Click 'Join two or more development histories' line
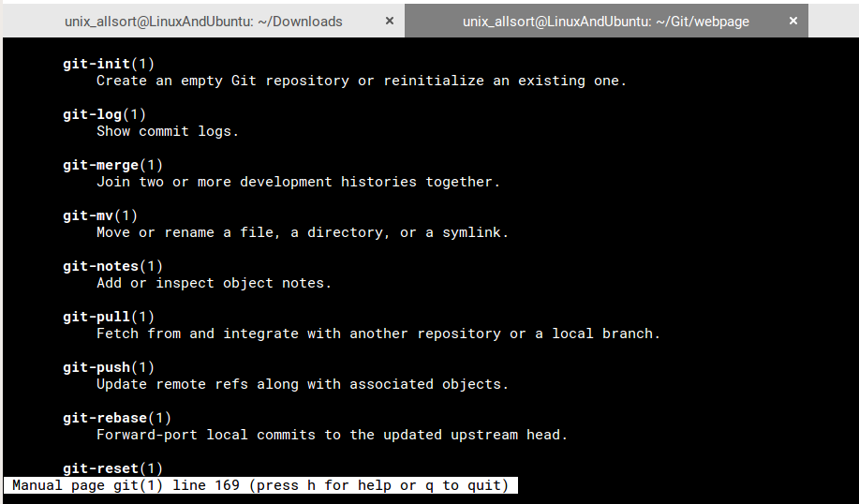Screen dimensions: 859x504 click(299, 182)
